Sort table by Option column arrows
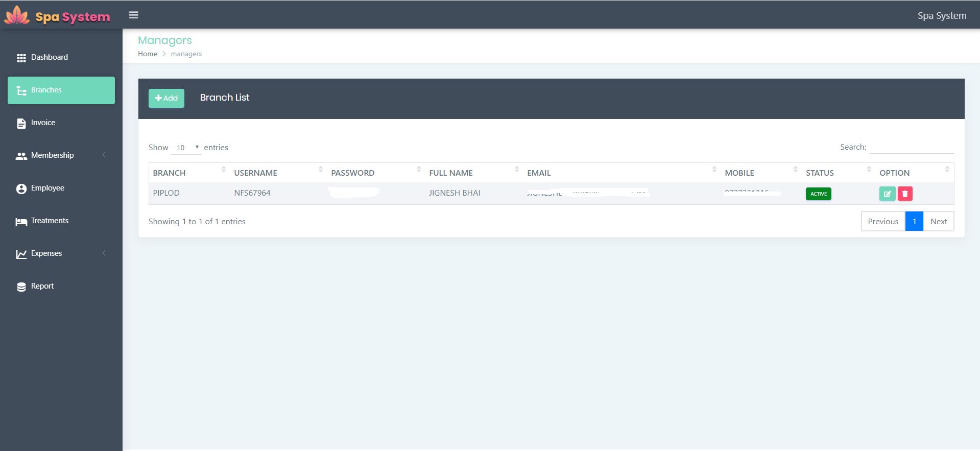The height and width of the screenshot is (451, 980). (947, 169)
